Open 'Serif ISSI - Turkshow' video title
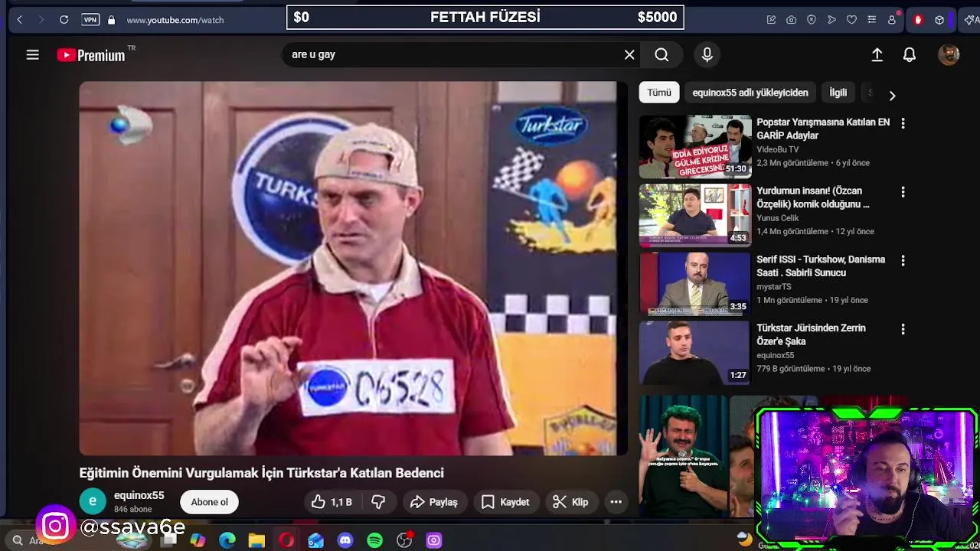The width and height of the screenshot is (980, 551). (821, 266)
